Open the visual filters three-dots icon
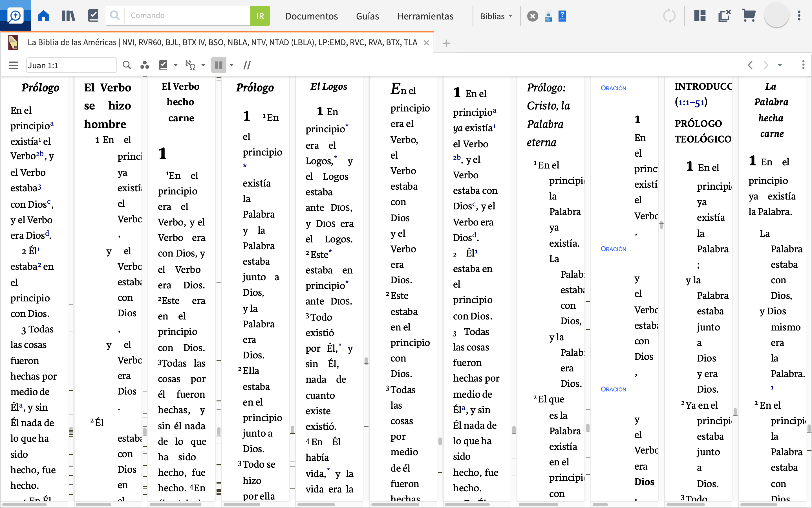 [145, 65]
